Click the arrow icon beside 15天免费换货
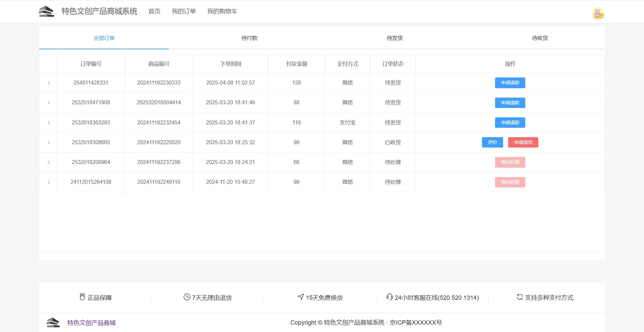The width and height of the screenshot is (644, 332). click(301, 297)
